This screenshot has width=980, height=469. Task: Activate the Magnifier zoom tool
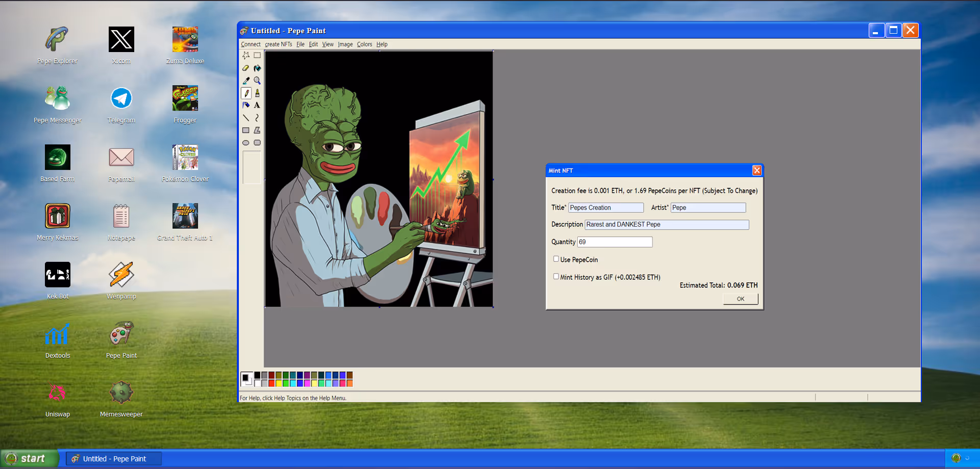(257, 81)
